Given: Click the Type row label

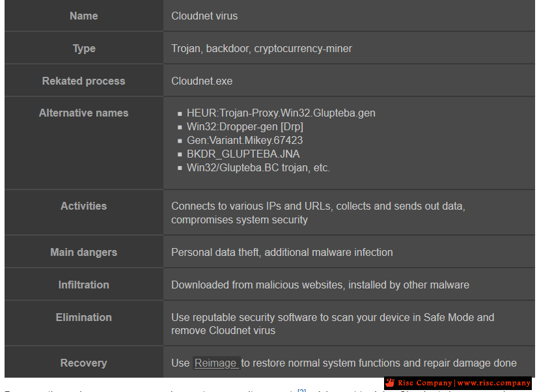Looking at the screenshot, I should 84,48.
